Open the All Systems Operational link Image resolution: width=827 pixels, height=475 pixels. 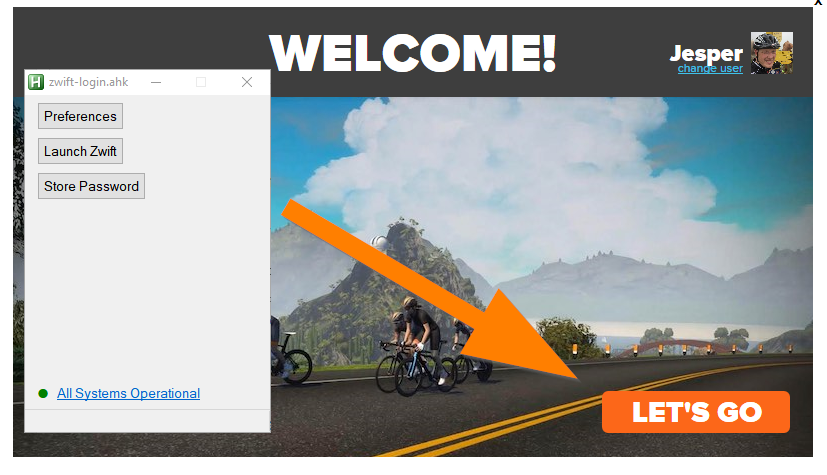[x=128, y=393]
